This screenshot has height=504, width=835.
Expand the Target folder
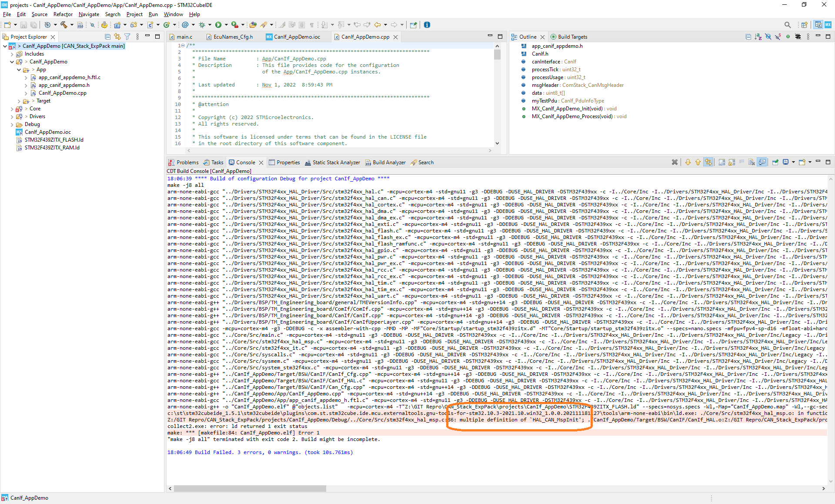click(19, 101)
